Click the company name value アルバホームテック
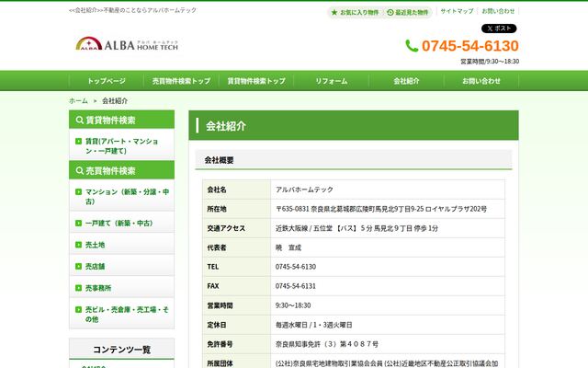This screenshot has width=588, height=368. point(304,190)
